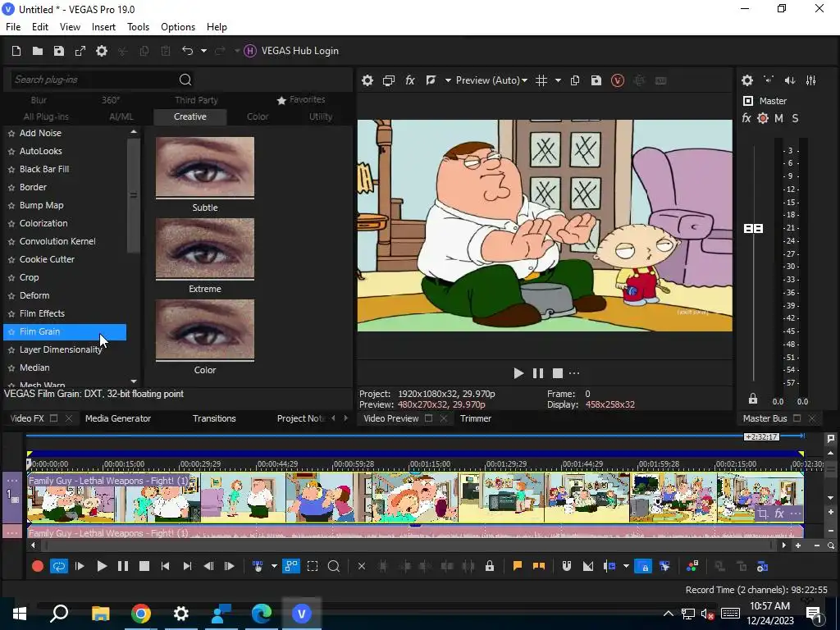This screenshot has height=630, width=840.
Task: Open preview transport more options dots
Action: coord(574,373)
